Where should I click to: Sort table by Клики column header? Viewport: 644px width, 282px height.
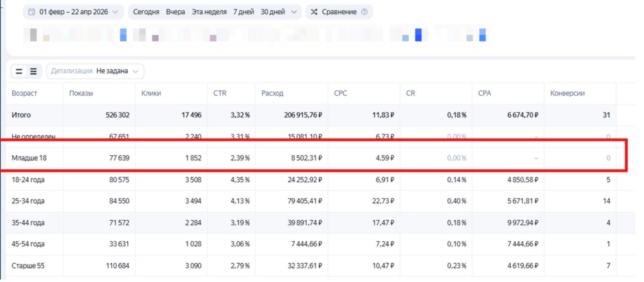(x=151, y=93)
